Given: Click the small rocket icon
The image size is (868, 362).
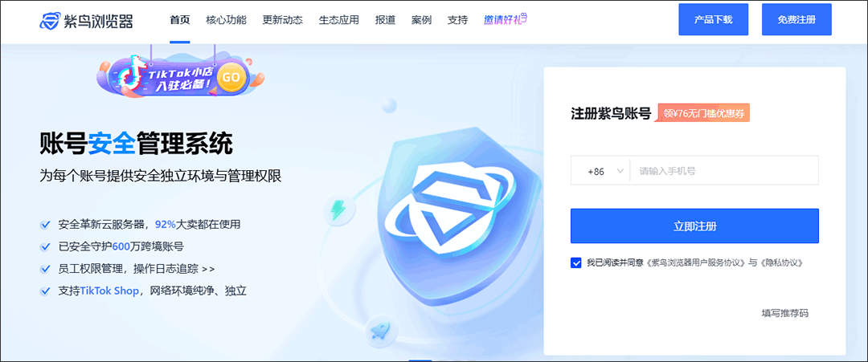Looking at the screenshot, I should [x=379, y=331].
